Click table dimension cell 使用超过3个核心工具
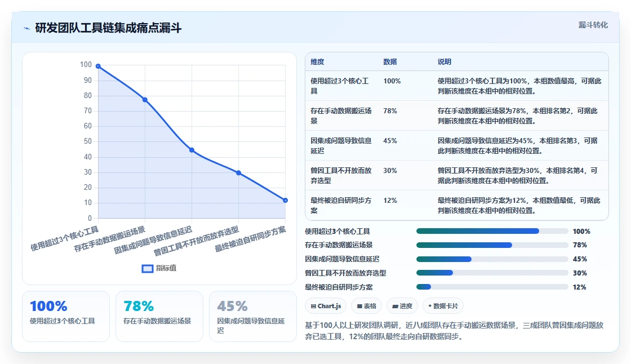This screenshot has height=364, width=631. tap(340, 86)
